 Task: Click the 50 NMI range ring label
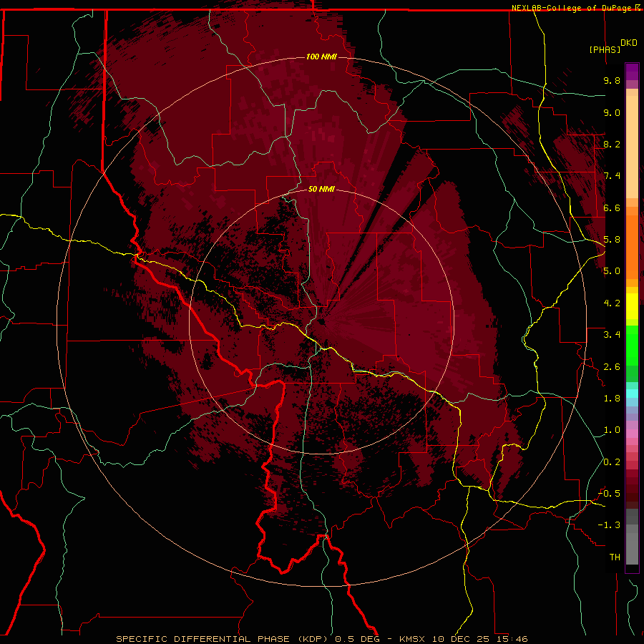pos(321,190)
